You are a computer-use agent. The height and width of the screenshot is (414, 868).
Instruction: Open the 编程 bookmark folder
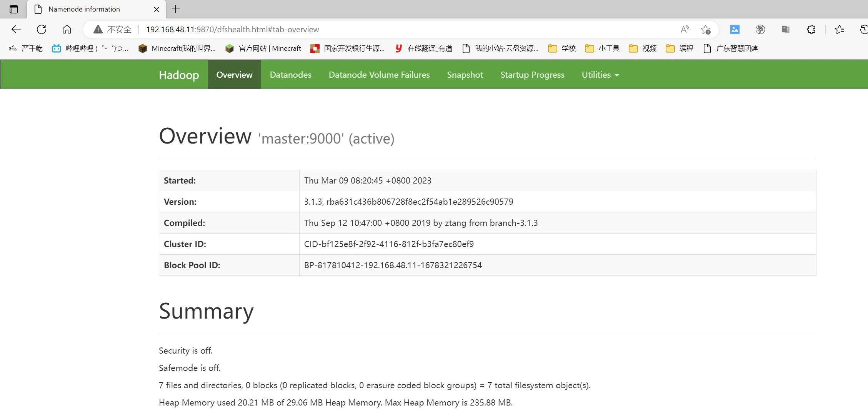[680, 48]
